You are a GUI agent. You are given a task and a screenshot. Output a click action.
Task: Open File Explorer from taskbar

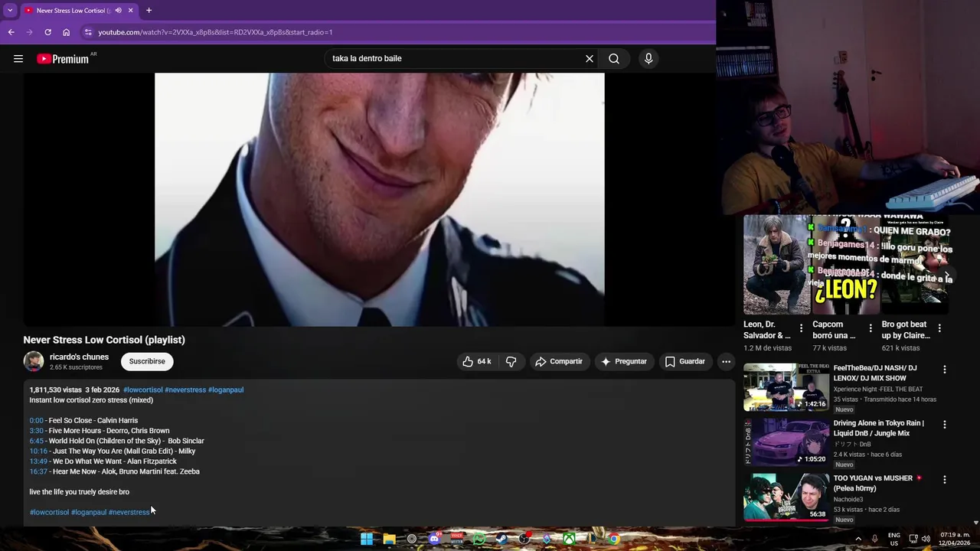[x=389, y=539]
